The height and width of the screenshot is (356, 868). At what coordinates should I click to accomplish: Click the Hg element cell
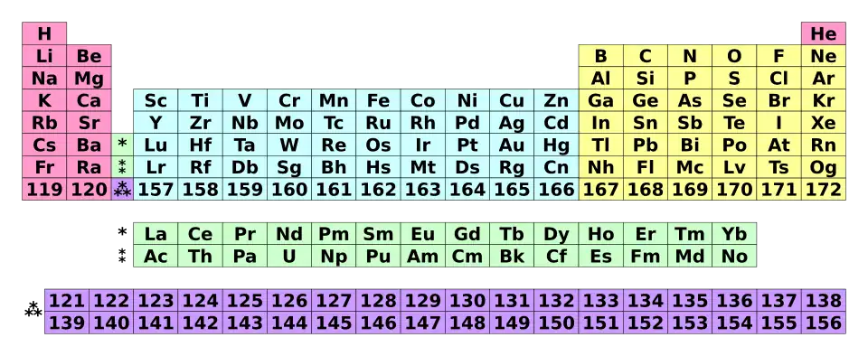click(556, 145)
